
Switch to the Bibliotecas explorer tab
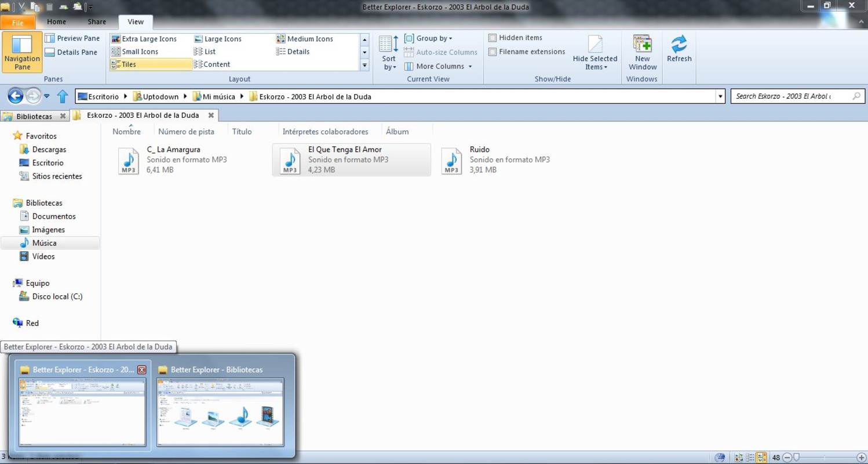[x=34, y=116]
